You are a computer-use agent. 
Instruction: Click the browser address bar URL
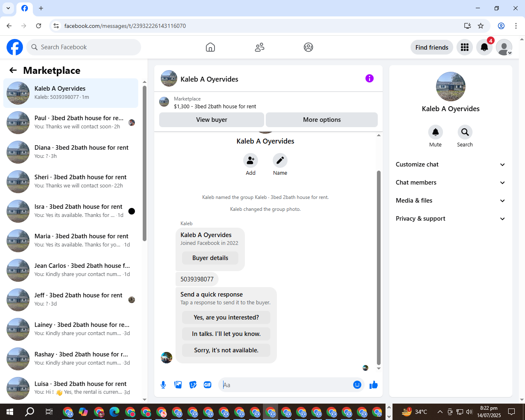pos(125,26)
